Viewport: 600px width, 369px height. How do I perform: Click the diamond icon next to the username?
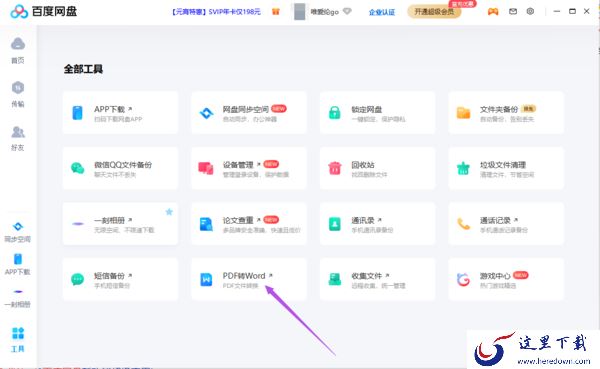pyautogui.click(x=347, y=11)
